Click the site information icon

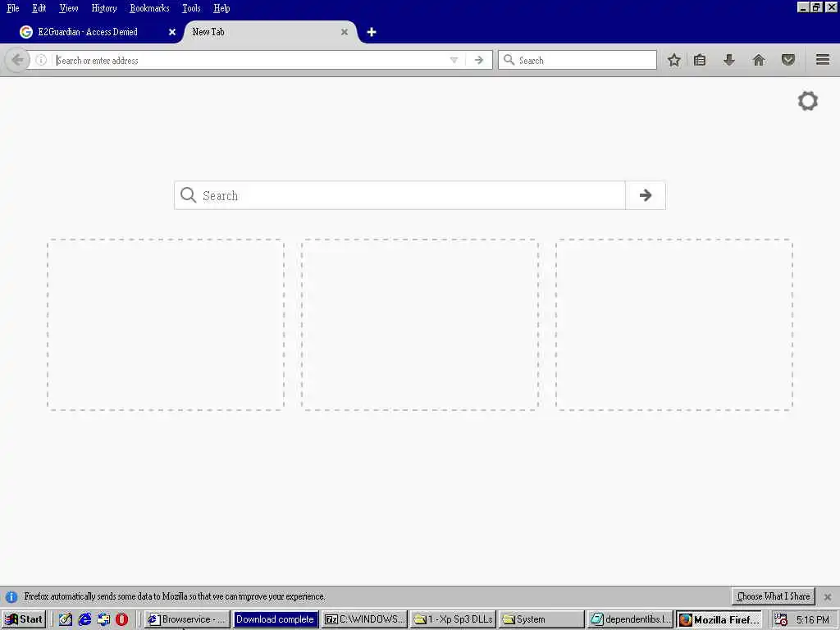(41, 60)
